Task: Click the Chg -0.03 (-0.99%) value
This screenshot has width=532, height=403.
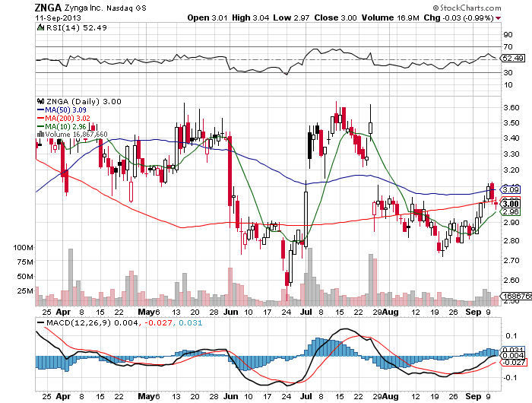Action: [x=458, y=17]
